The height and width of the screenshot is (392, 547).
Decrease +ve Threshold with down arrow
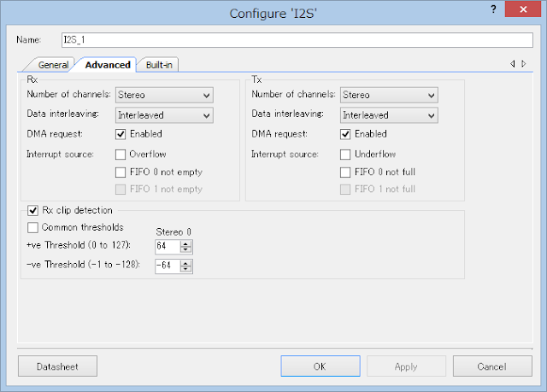coord(186,250)
